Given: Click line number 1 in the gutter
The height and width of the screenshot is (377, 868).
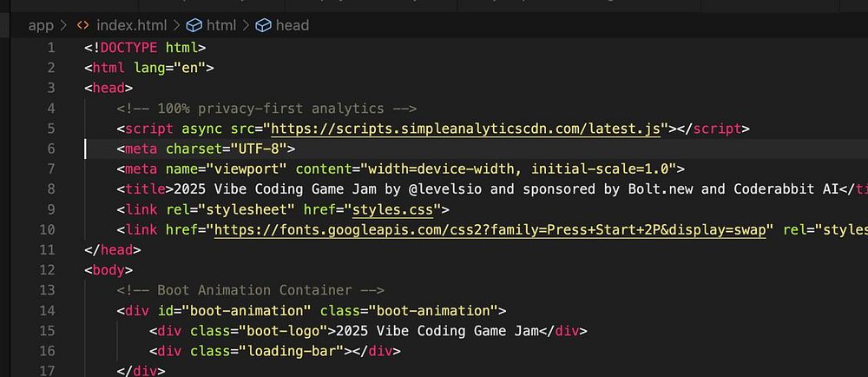Looking at the screenshot, I should [x=51, y=48].
